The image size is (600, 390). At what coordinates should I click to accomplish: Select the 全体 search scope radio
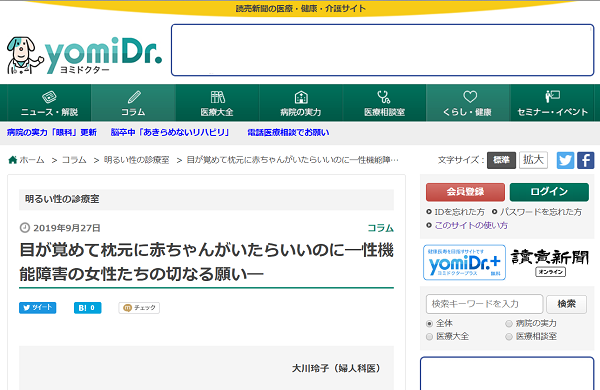click(x=429, y=323)
